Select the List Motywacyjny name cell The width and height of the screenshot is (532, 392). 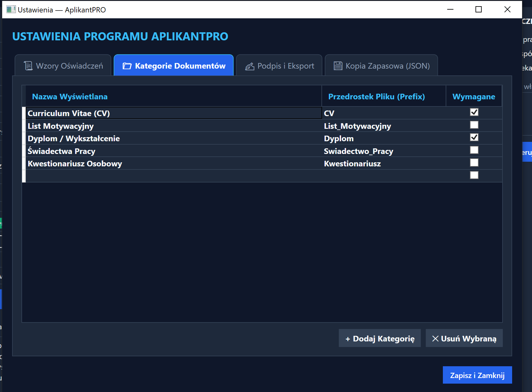pos(174,126)
